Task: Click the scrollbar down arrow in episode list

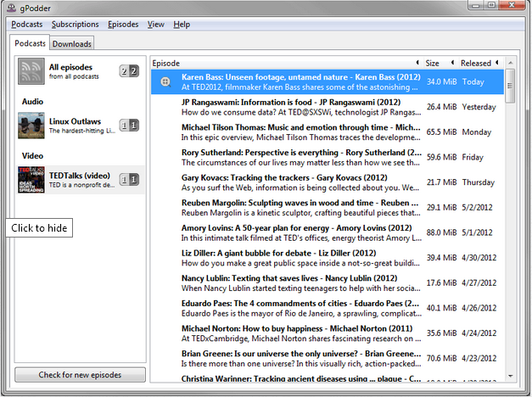Action: 510,376
